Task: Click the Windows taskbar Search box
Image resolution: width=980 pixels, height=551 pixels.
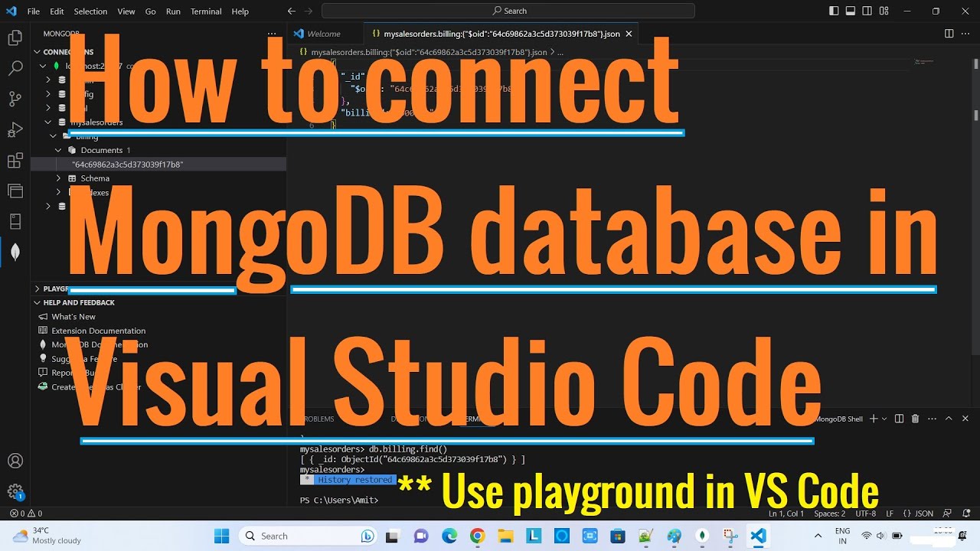Action: coord(309,536)
